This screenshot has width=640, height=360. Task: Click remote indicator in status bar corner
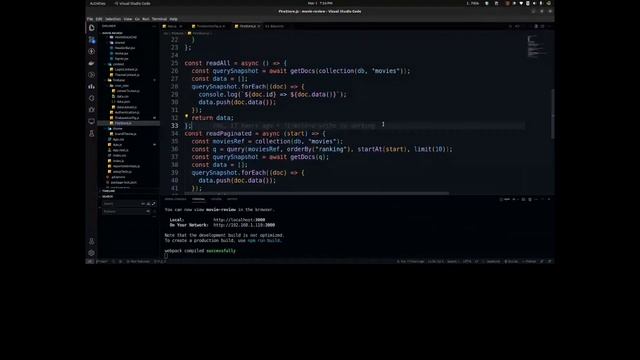[89, 261]
